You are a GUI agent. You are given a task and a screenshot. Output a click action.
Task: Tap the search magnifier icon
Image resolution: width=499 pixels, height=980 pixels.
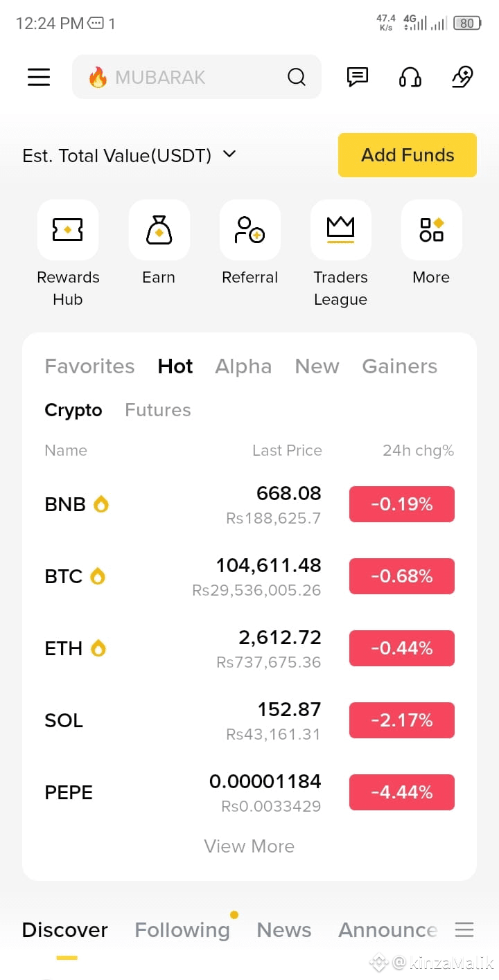tap(297, 77)
